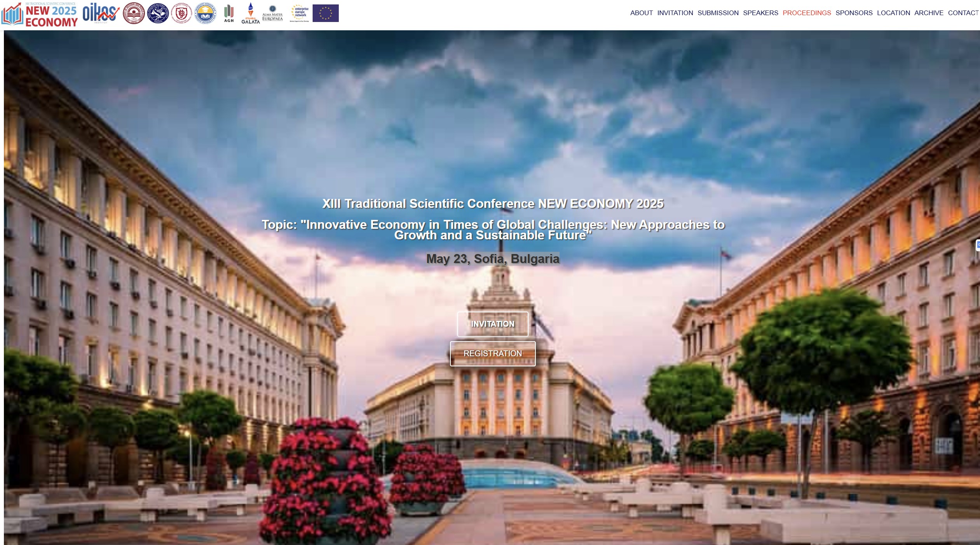Viewport: 980px width, 545px height.
Task: Click the NEW ECONOMY 2025 logo
Action: 40,14
